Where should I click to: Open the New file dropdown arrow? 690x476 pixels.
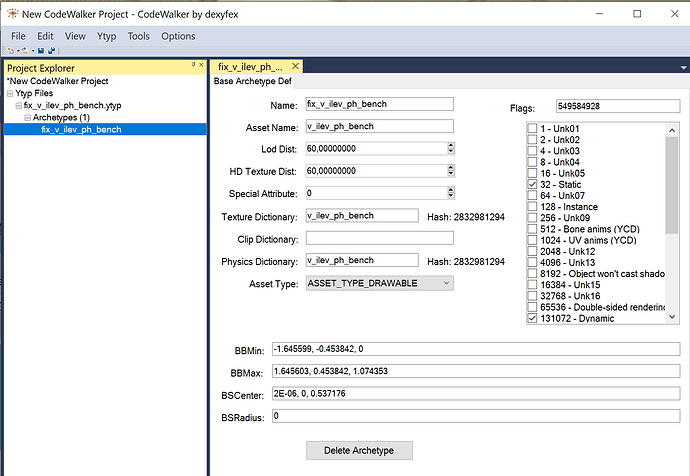click(18, 51)
